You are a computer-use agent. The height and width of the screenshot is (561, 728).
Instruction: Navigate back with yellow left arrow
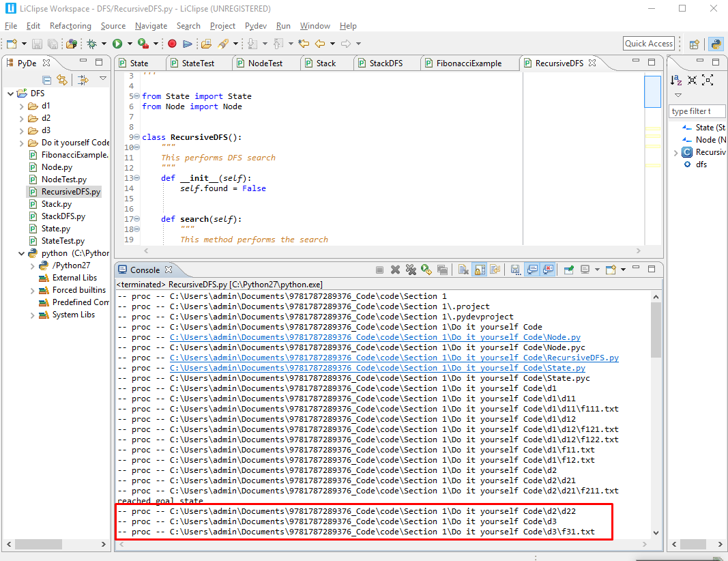[x=320, y=44]
